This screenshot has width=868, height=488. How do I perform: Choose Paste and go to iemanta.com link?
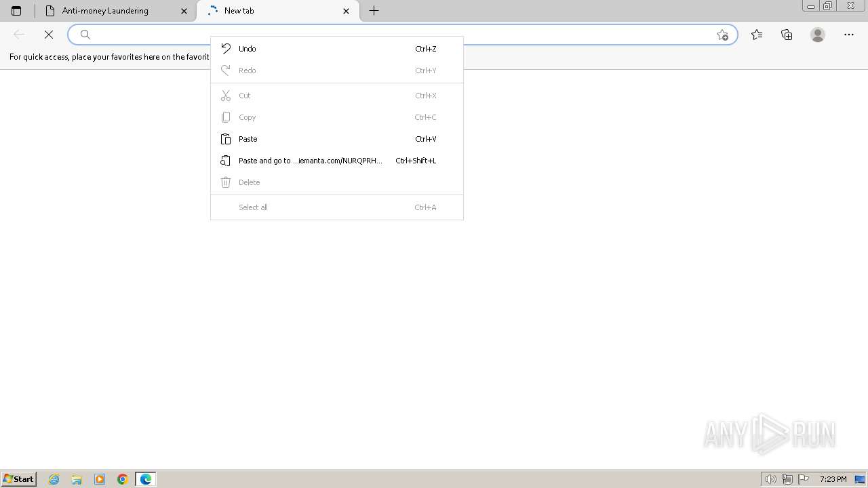337,161
